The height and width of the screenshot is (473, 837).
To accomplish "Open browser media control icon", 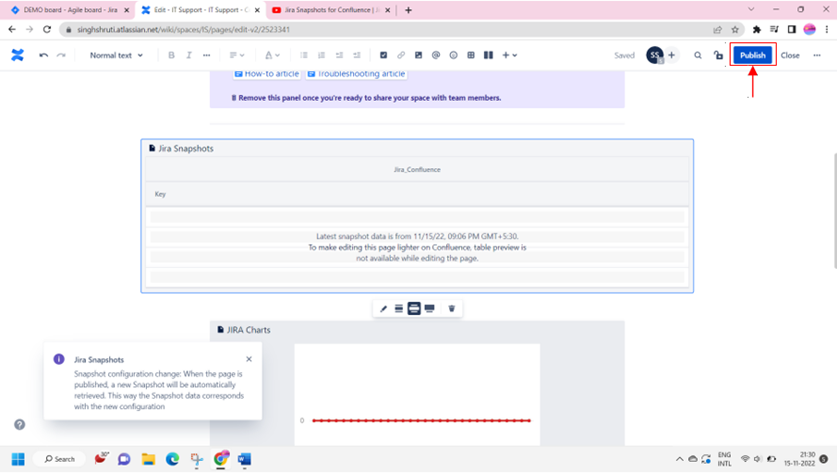I will (x=774, y=29).
